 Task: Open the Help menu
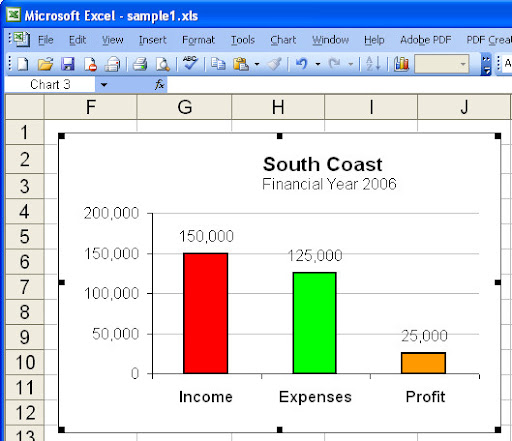pos(374,40)
